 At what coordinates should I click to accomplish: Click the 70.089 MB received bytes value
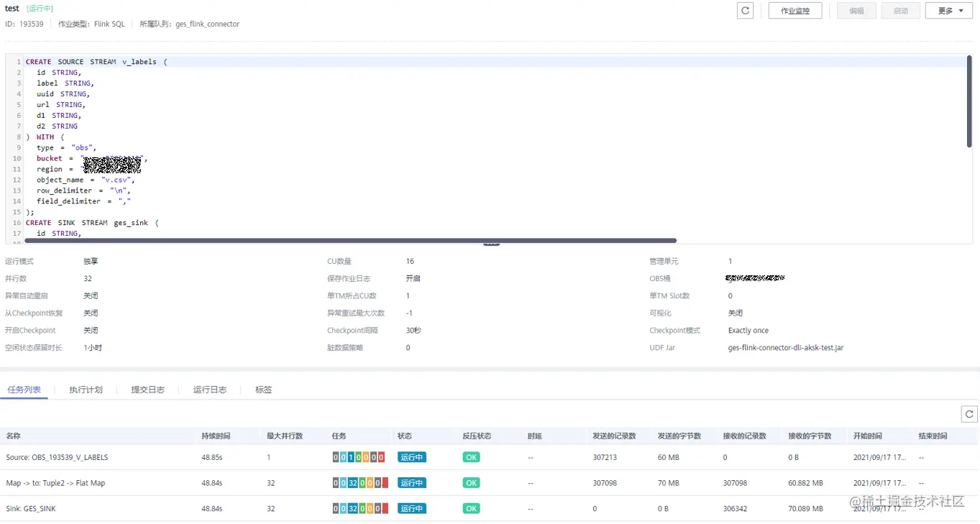pyautogui.click(x=806, y=509)
